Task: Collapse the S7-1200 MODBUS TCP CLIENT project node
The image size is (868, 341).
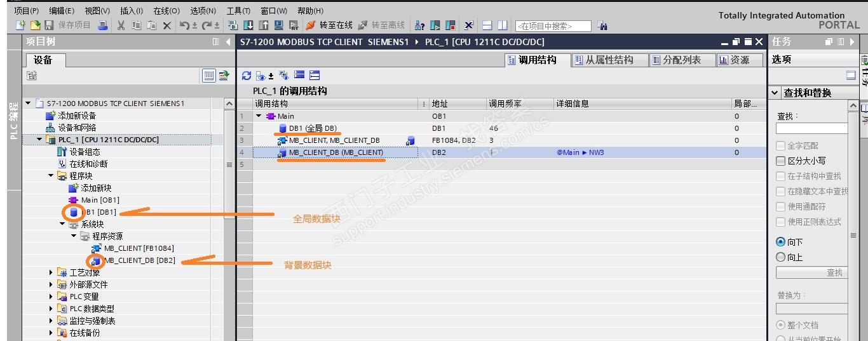Action: 28,103
